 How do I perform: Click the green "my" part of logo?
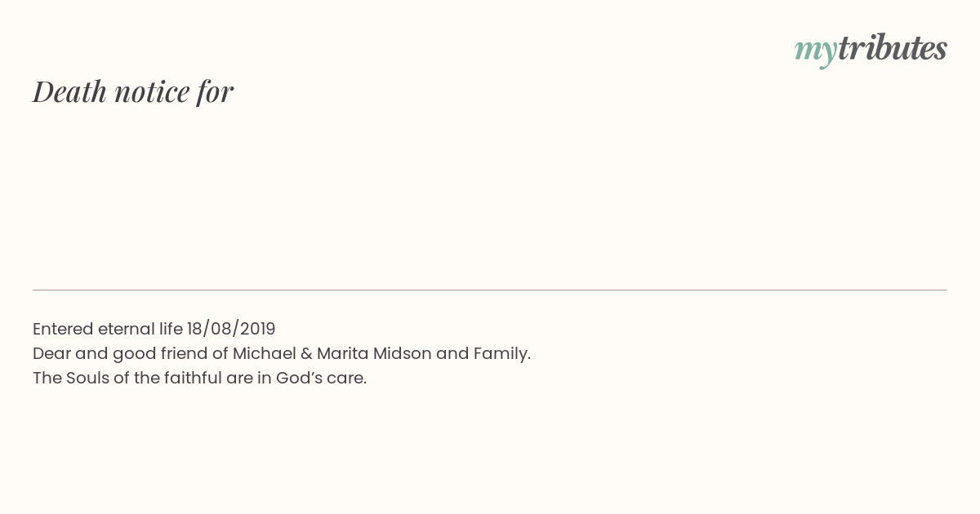pos(816,52)
